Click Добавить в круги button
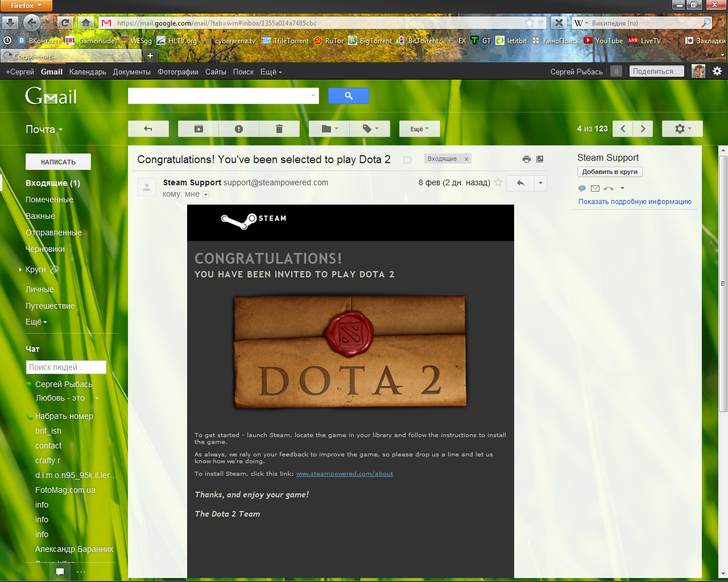Viewport: 728px width, 582px height. pyautogui.click(x=610, y=172)
